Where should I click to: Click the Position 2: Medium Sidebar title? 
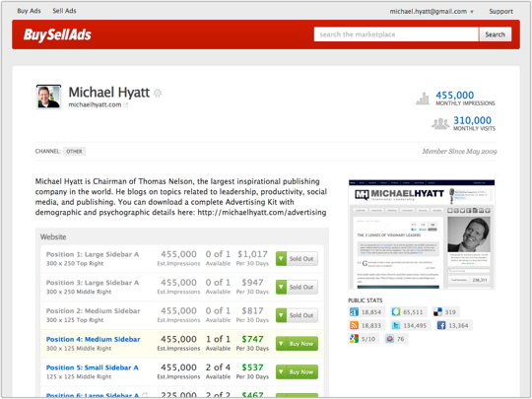[x=93, y=310]
